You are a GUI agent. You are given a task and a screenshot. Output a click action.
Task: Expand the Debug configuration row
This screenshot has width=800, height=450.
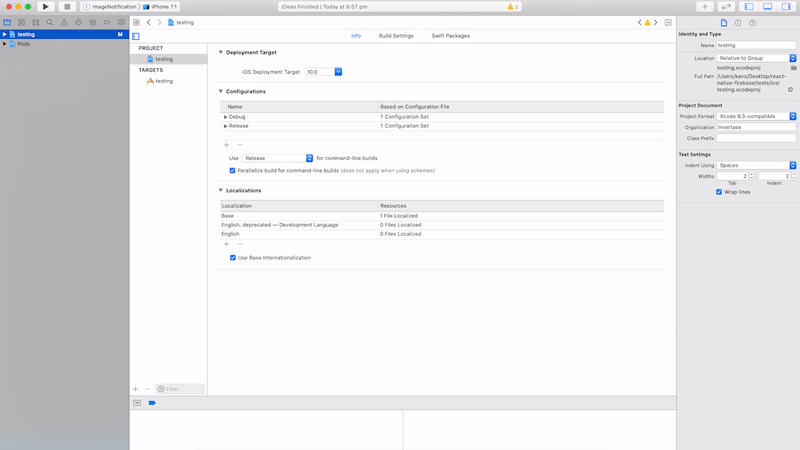226,117
